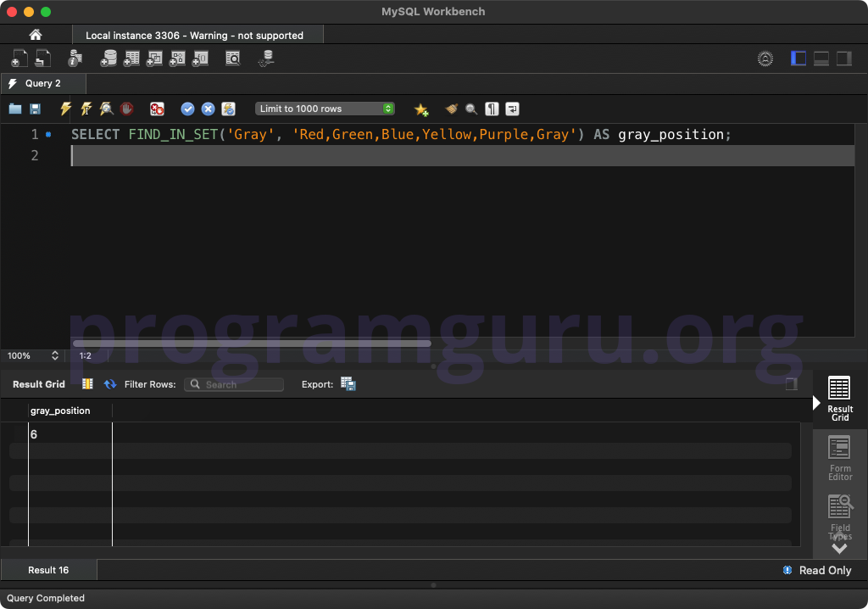Open the Field Types view

(x=839, y=517)
